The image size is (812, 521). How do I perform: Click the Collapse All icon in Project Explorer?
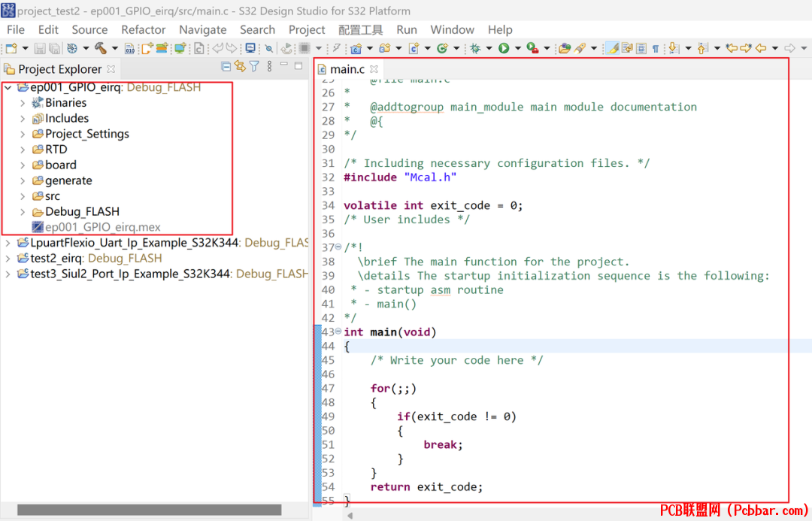click(226, 66)
